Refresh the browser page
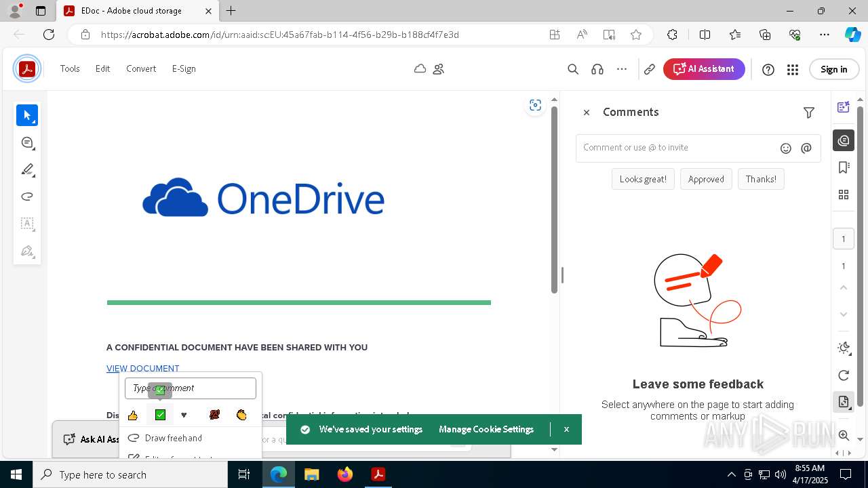 click(x=49, y=35)
